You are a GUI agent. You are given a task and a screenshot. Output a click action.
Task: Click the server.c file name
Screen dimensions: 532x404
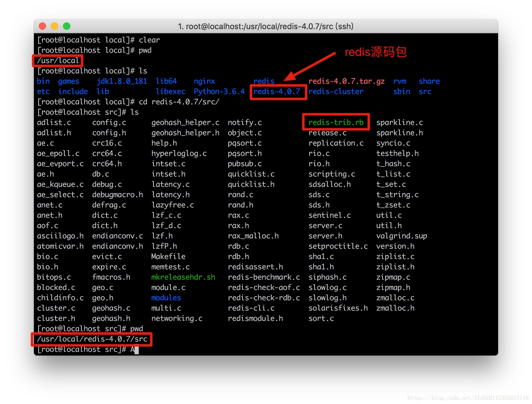(325, 226)
